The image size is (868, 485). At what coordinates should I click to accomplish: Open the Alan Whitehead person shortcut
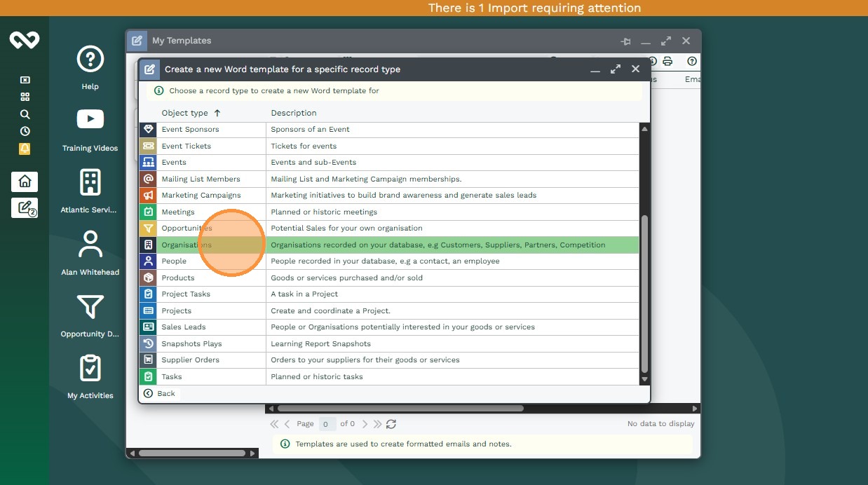pos(90,252)
